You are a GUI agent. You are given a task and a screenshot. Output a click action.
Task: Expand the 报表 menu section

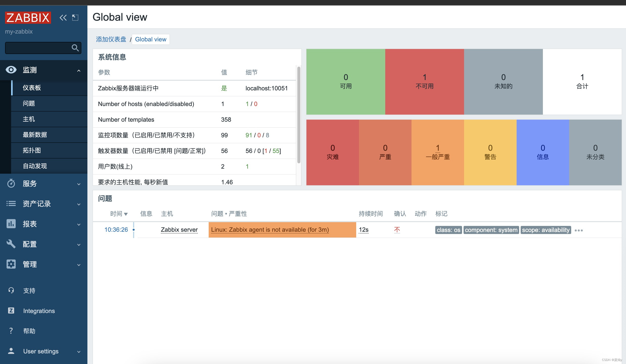pos(79,224)
